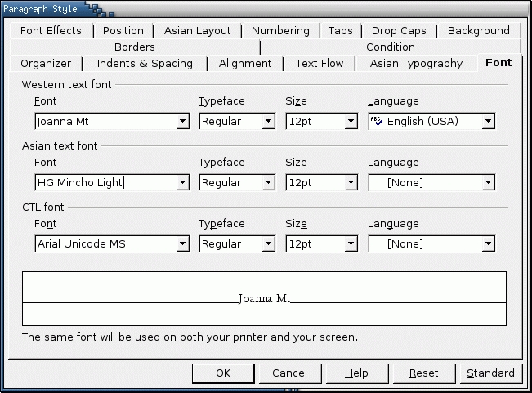The width and height of the screenshot is (532, 393).
Task: Expand the CTL font Language dropdown
Action: [488, 244]
